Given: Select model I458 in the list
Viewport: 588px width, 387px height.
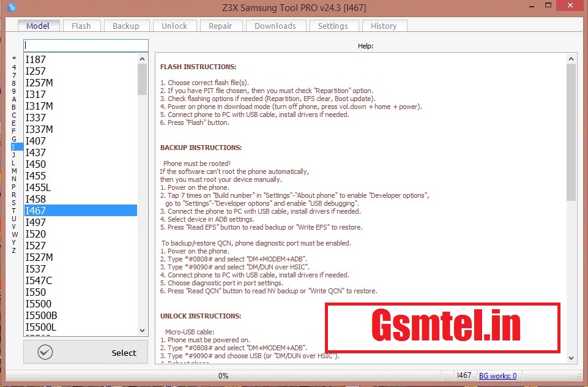Looking at the screenshot, I should 81,200.
